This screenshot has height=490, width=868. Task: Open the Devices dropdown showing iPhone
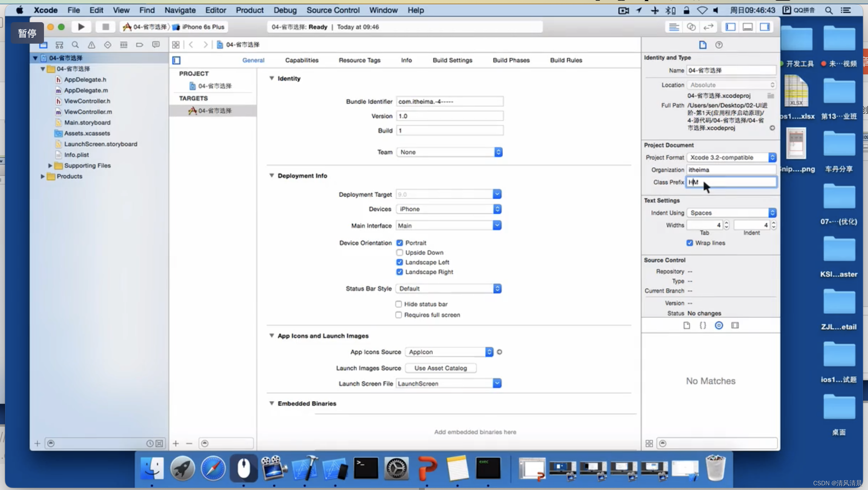coord(449,209)
